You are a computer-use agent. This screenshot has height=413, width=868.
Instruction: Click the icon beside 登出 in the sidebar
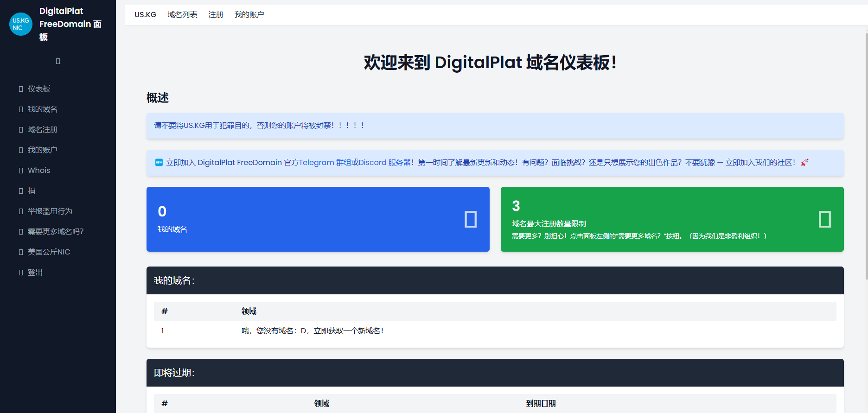[x=21, y=273]
